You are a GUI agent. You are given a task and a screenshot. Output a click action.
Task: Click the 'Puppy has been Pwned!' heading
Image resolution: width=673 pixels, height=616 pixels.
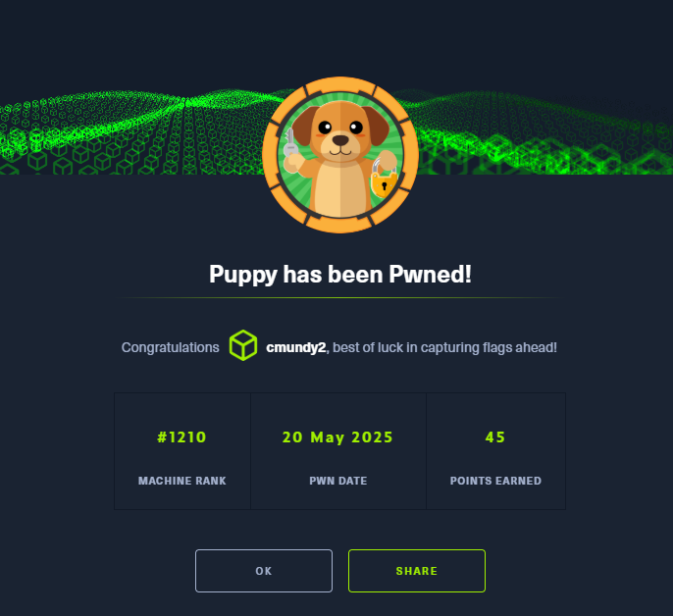point(340,275)
